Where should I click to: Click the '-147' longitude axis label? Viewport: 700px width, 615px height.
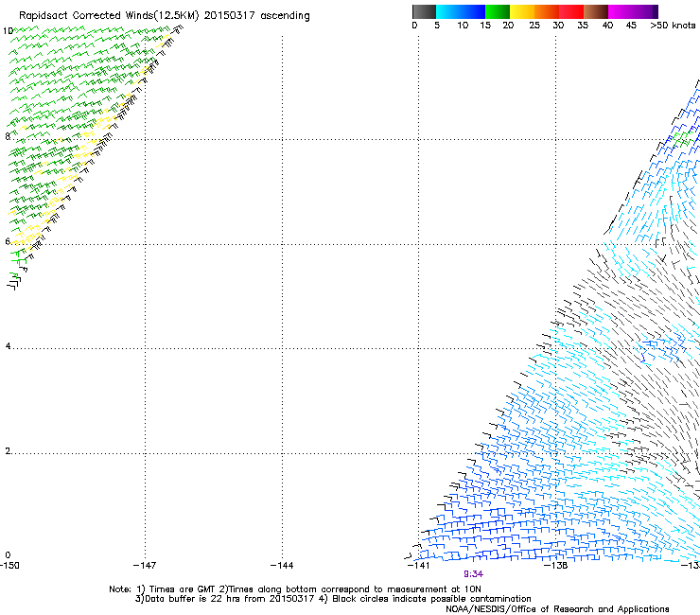[x=145, y=566]
